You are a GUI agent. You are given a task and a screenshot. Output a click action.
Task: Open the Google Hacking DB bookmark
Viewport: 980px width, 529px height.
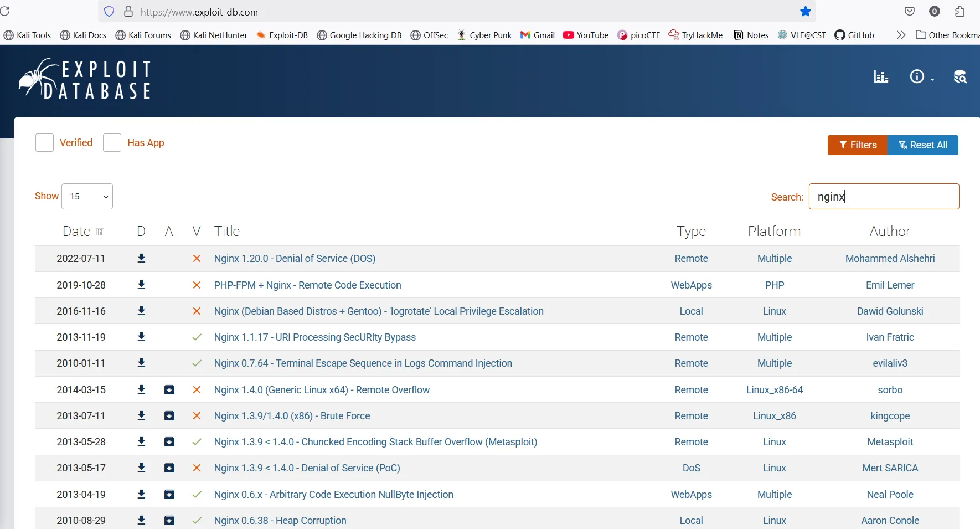(x=359, y=35)
